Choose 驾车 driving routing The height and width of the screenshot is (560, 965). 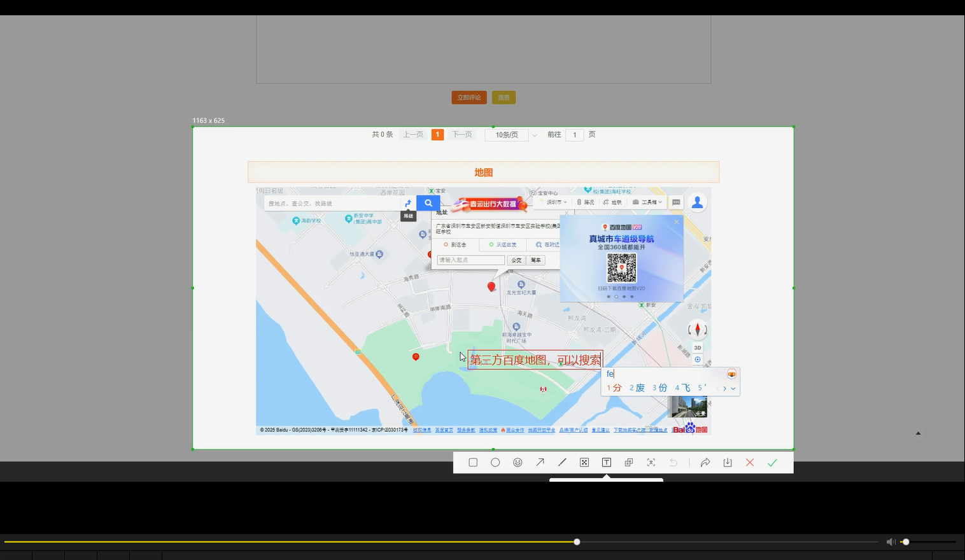(x=536, y=260)
